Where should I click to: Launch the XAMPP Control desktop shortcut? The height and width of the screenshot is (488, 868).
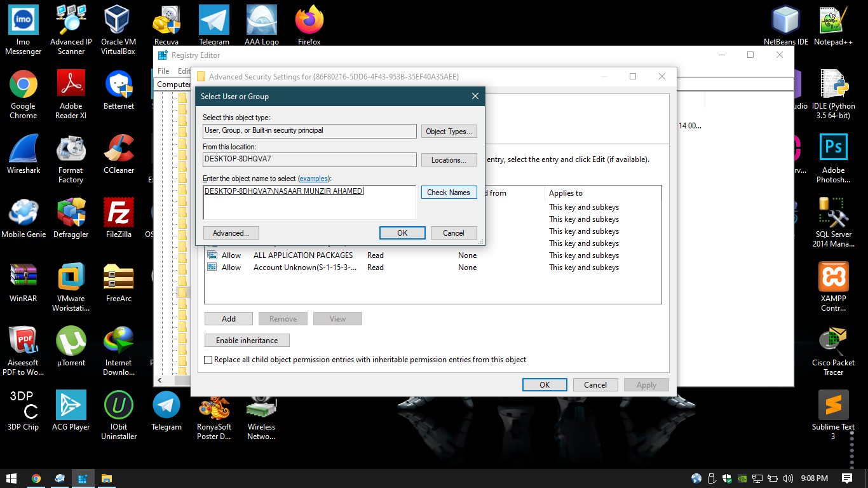[x=833, y=287]
